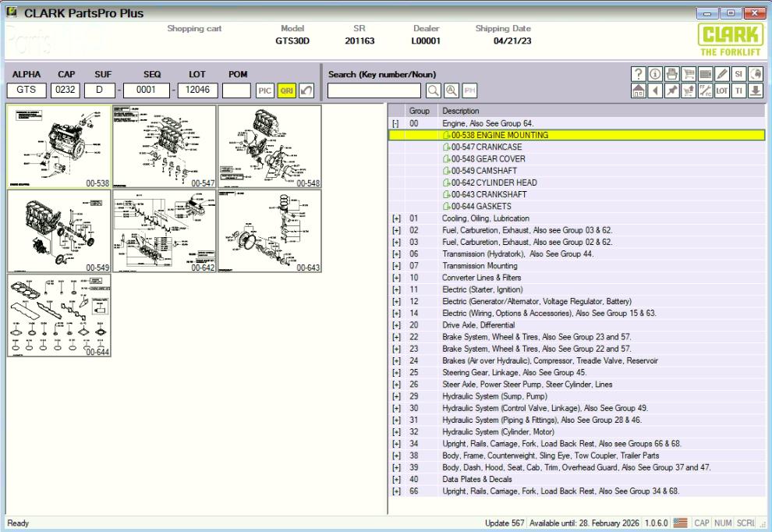Click the TI button

click(x=738, y=90)
